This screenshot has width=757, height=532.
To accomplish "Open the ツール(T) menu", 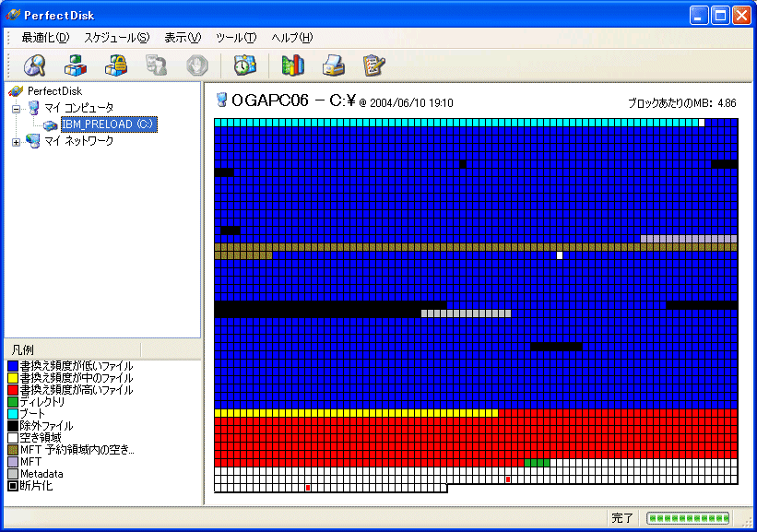I will point(236,38).
